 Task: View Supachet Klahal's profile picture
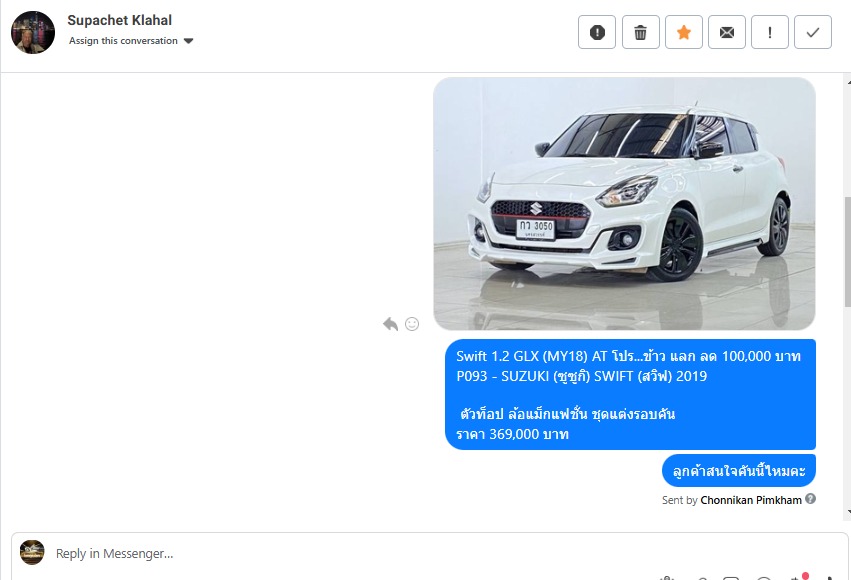[x=33, y=33]
